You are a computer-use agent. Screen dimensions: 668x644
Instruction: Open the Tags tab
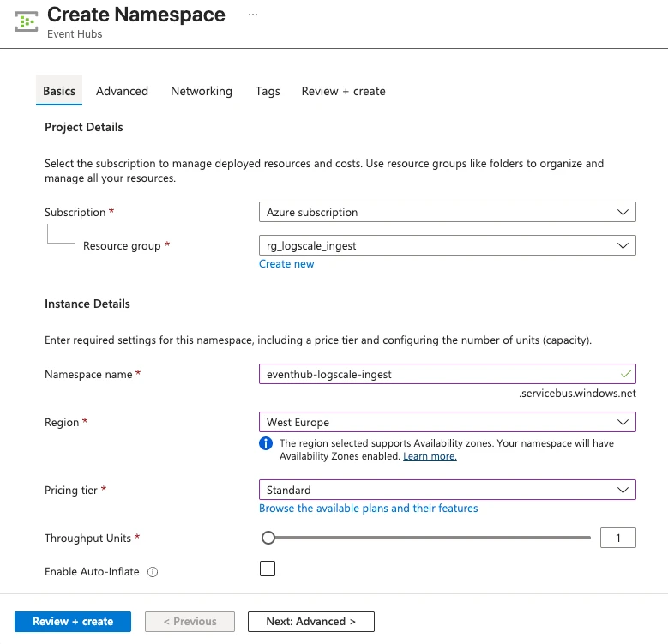(x=268, y=91)
